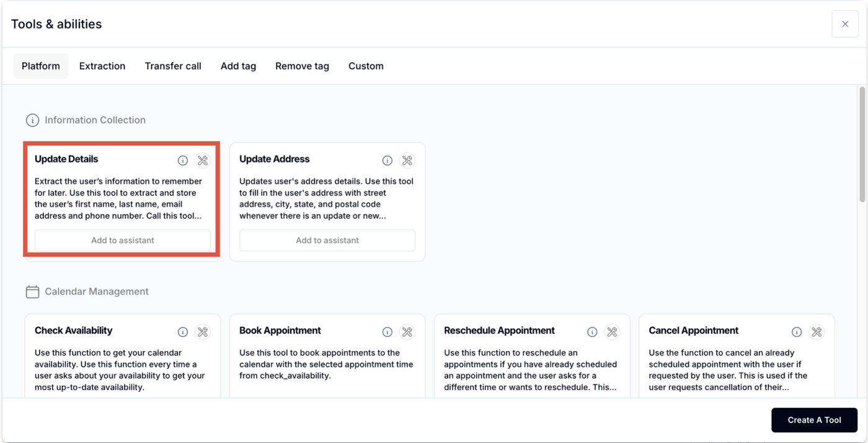868x443 pixels.
Task: Click the info icon on Update Address card
Action: [x=387, y=161]
